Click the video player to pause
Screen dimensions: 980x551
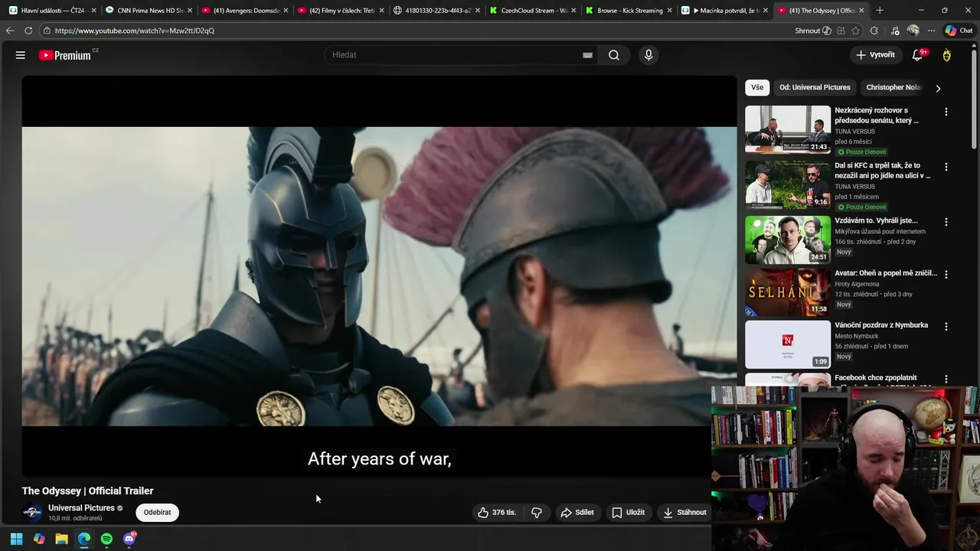tap(379, 275)
